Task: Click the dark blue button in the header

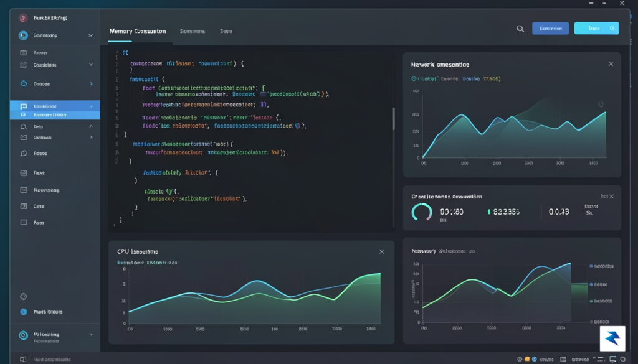Action: pos(551,29)
